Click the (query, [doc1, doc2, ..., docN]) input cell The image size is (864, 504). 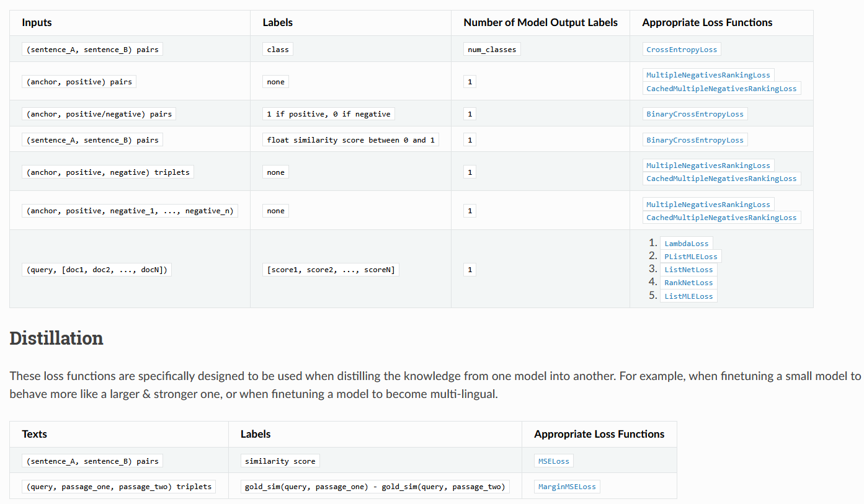97,270
